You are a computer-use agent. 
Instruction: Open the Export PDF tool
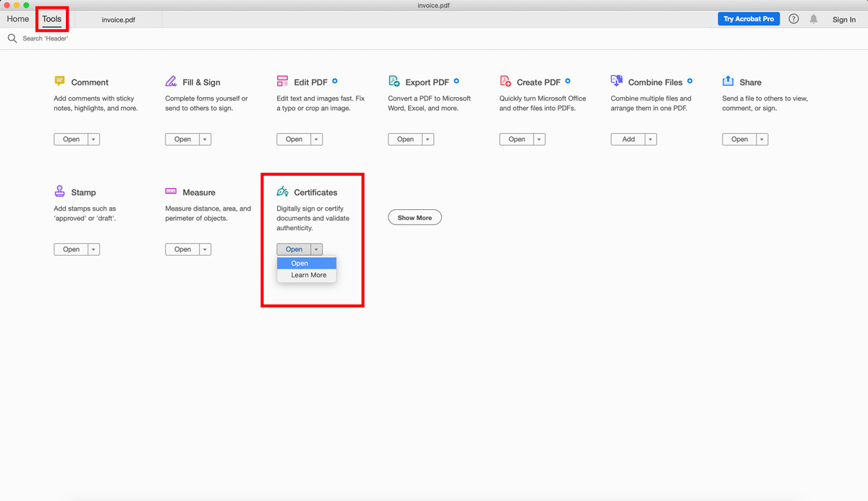(406, 139)
